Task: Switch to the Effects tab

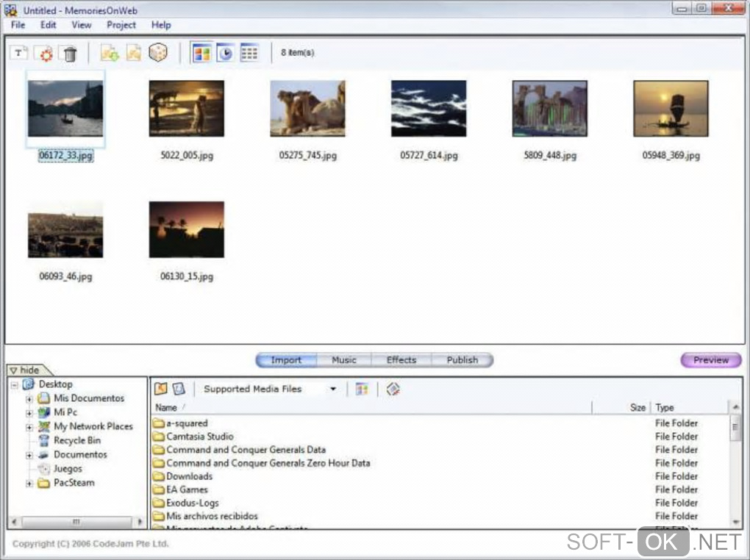Action: point(401,359)
